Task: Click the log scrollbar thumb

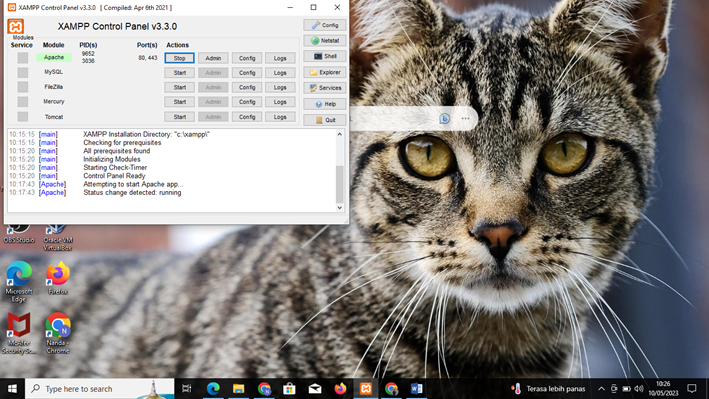Action: [340, 184]
